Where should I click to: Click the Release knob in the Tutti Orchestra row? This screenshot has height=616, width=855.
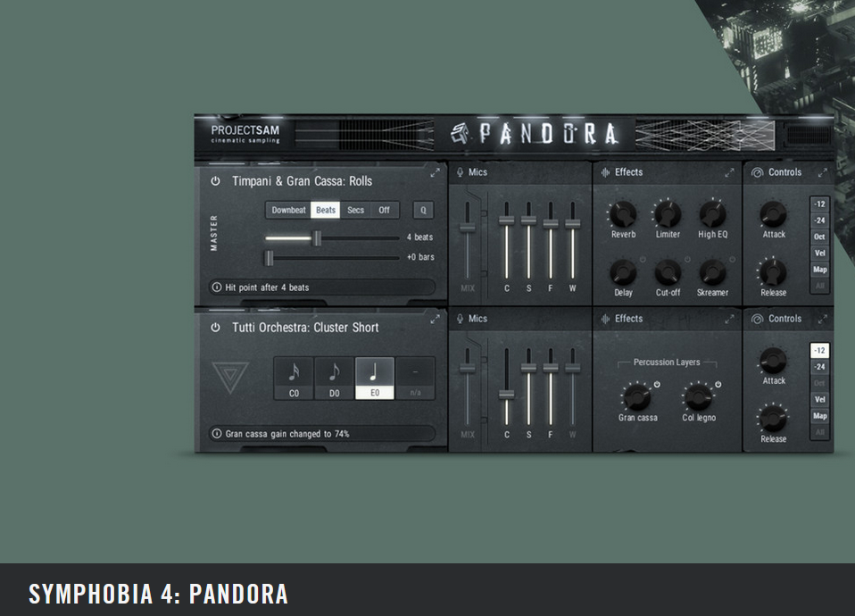(773, 419)
